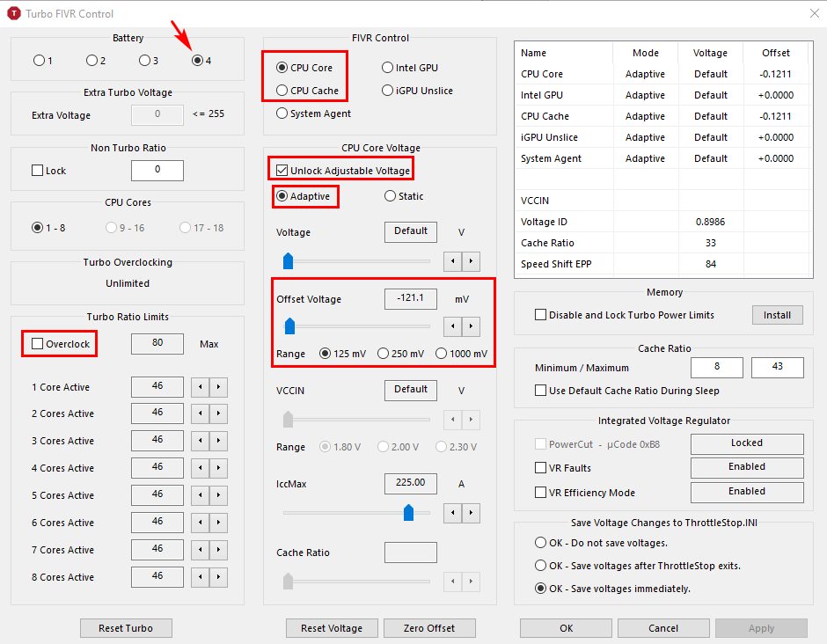Screen dimensions: 827x644
Task: Decrease the 4 Cores Active ratio
Action: pos(200,468)
